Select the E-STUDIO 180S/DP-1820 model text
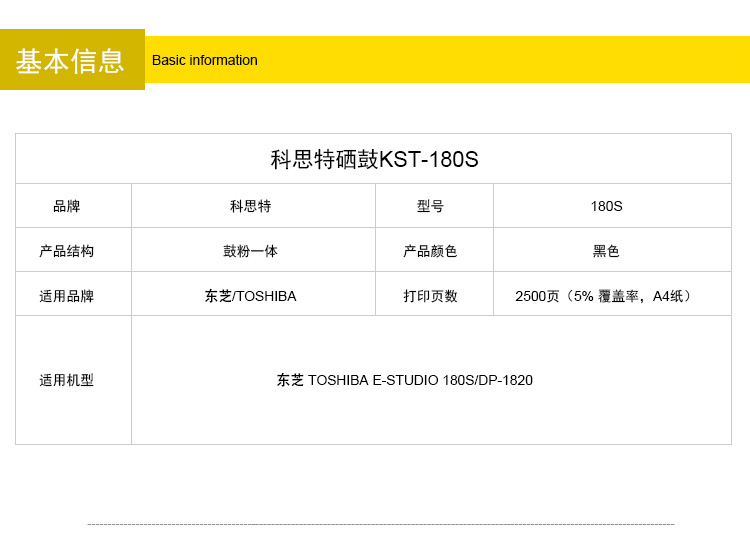 point(452,380)
